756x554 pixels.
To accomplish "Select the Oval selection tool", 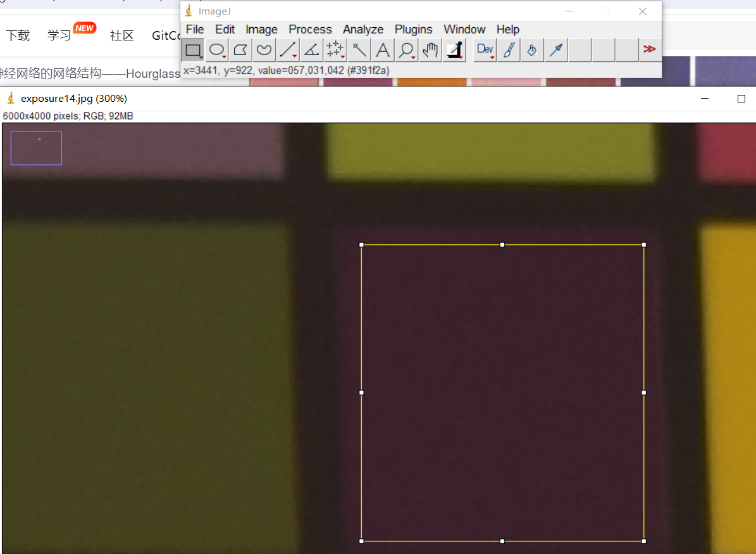I will tap(218, 50).
